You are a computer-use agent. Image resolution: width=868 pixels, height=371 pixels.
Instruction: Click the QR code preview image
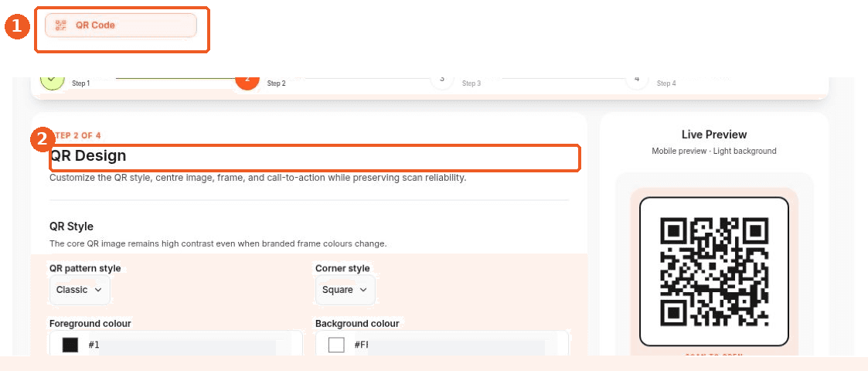pos(714,271)
